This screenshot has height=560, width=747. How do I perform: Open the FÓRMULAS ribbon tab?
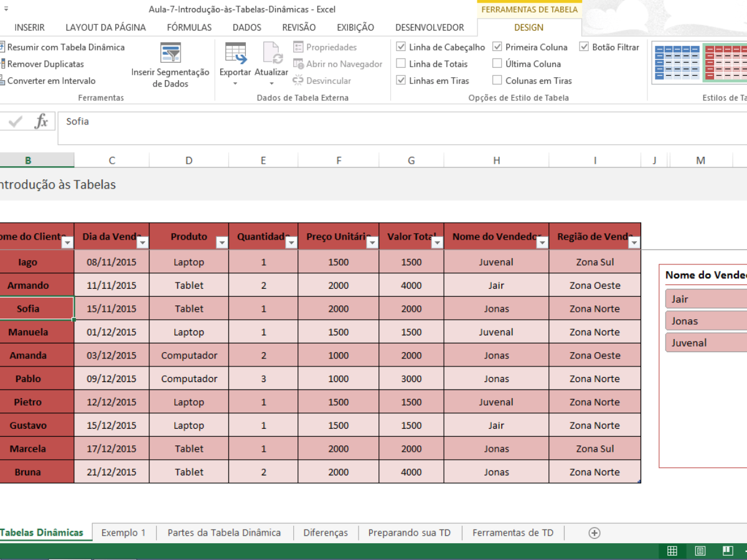point(189,27)
